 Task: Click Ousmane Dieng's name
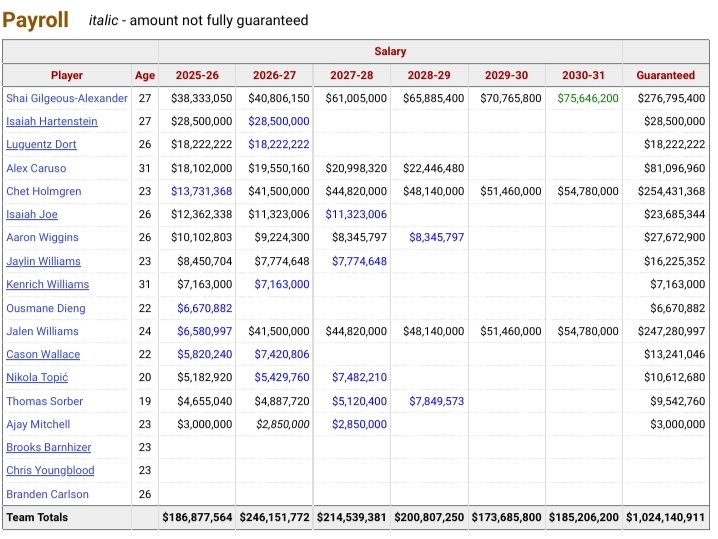46,308
